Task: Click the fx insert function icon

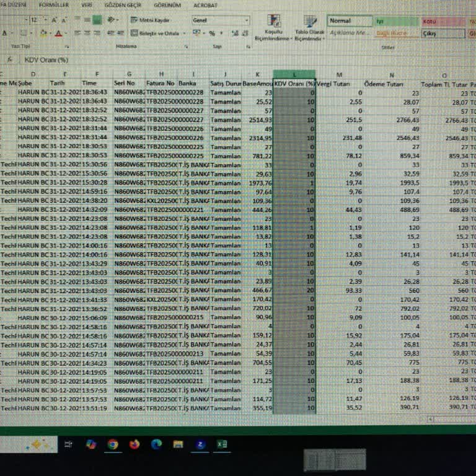Action: [10, 59]
